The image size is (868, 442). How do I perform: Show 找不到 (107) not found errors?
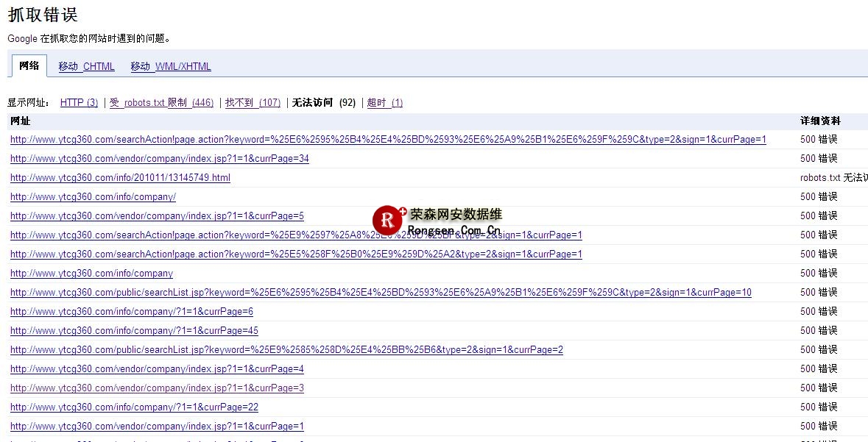click(x=253, y=102)
